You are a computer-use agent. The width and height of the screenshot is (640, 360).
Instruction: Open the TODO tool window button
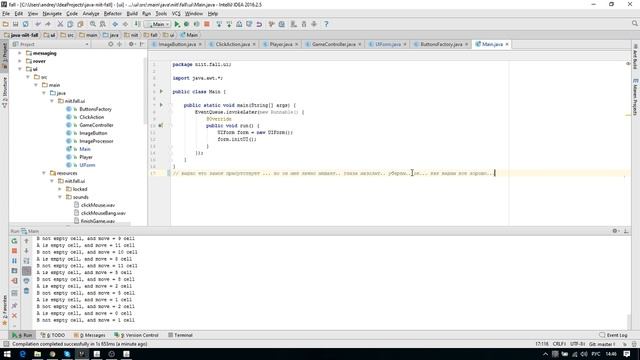[53, 335]
